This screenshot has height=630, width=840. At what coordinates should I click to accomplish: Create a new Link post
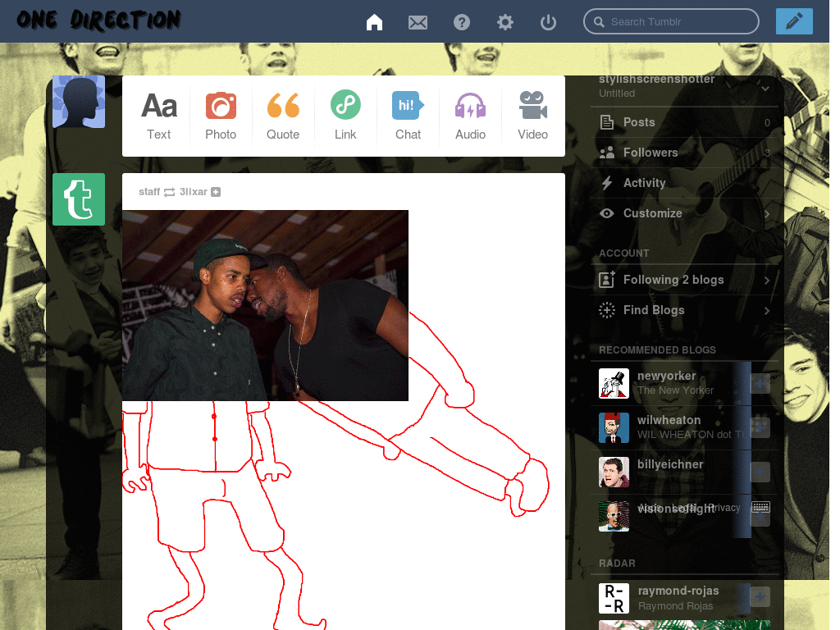pos(345,116)
